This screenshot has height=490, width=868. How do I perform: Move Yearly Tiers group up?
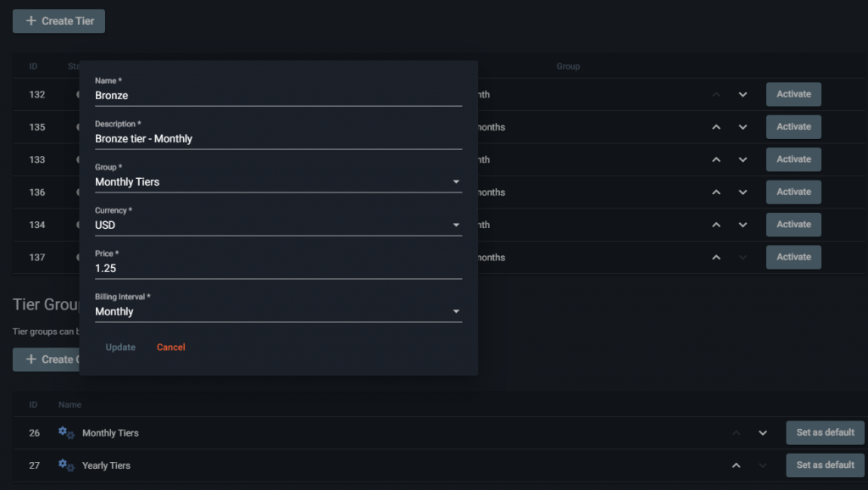tap(737, 465)
